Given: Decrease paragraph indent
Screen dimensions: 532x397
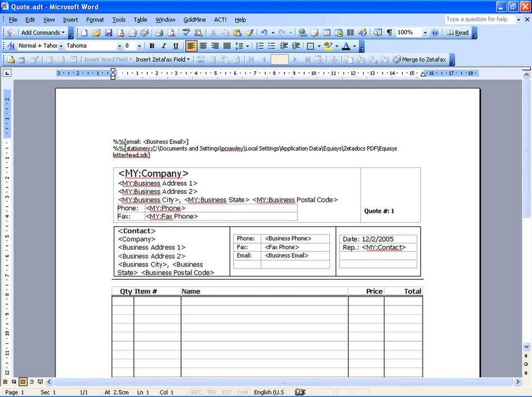Looking at the screenshot, I should point(284,46).
